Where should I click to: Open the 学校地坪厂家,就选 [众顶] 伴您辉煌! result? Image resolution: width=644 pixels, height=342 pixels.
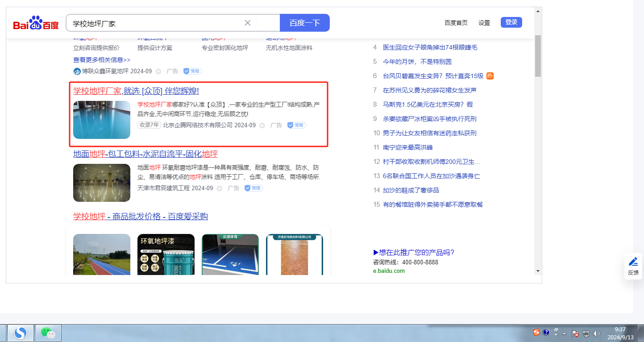click(x=136, y=91)
